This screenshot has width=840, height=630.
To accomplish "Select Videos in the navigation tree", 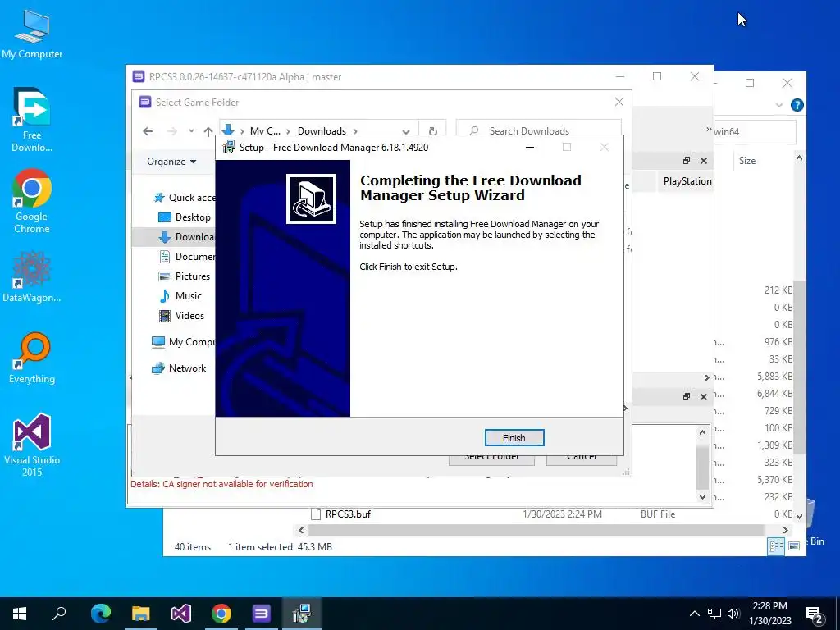I will point(182,316).
